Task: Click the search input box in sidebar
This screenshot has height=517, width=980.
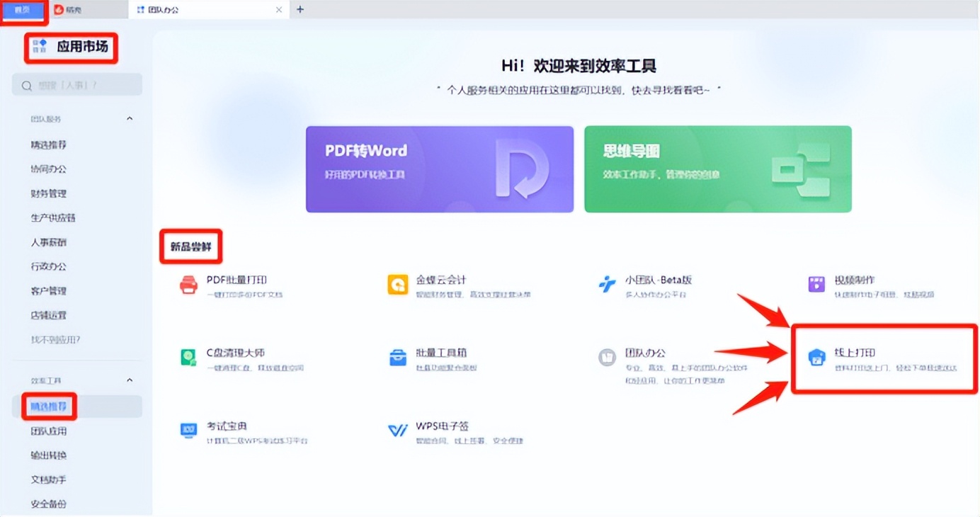Action: [76, 84]
